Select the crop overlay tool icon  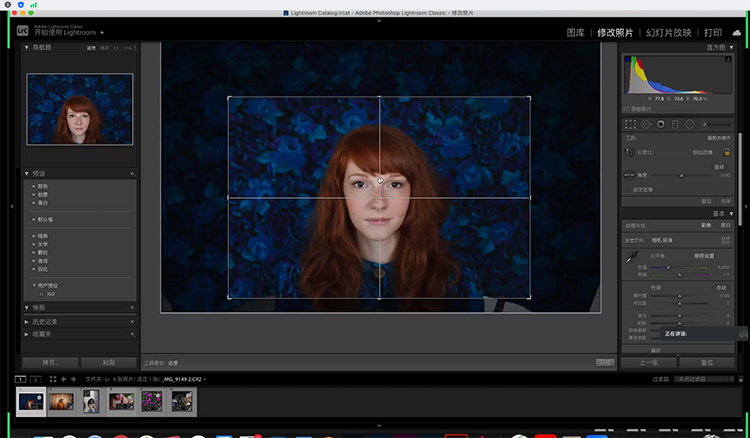629,124
